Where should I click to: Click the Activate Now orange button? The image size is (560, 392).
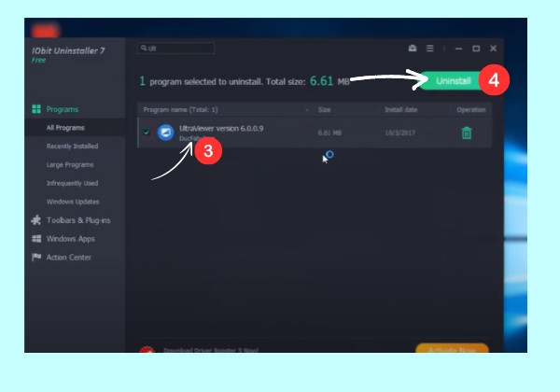pos(452,348)
